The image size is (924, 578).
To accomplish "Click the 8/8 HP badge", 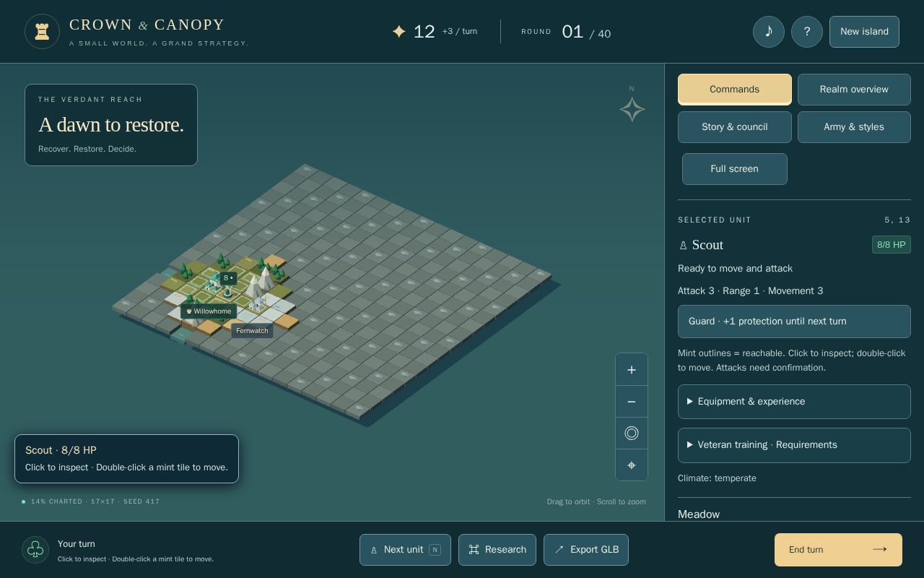I will 892,245.
